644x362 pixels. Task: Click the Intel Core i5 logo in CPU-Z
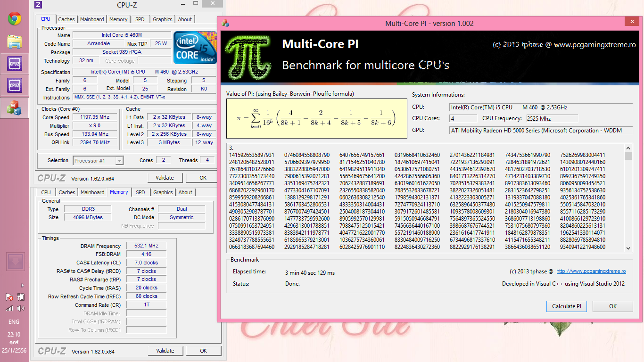(195, 48)
